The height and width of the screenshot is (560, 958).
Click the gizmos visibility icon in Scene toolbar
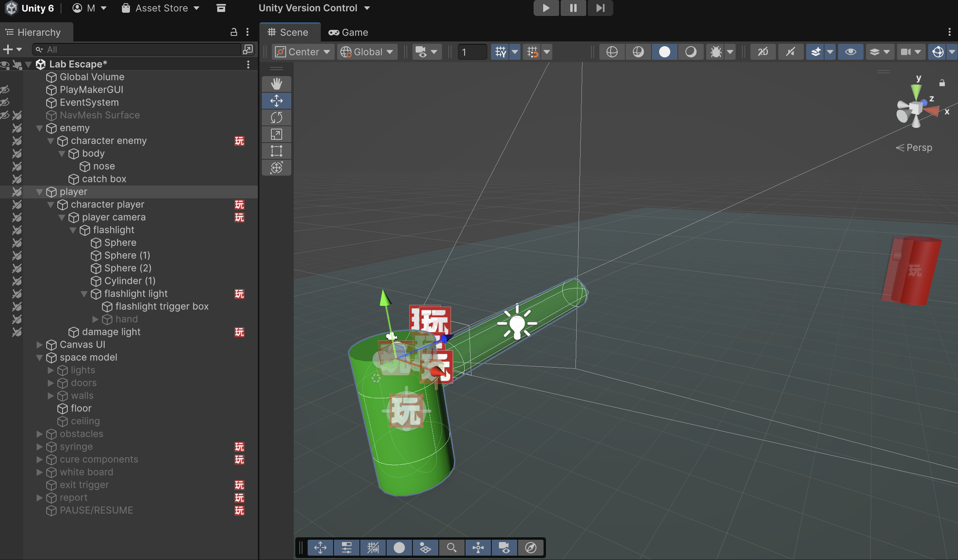pyautogui.click(x=938, y=52)
